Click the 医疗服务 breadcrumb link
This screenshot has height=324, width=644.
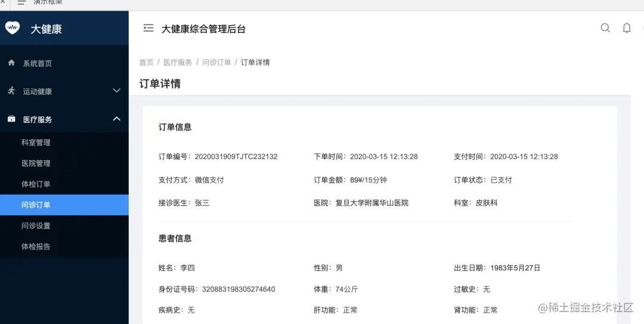(x=178, y=63)
